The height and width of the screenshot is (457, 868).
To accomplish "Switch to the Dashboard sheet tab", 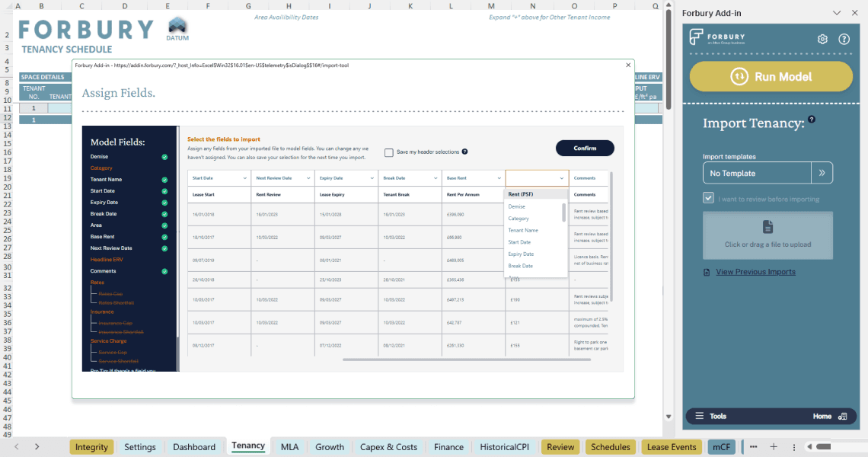I will pyautogui.click(x=194, y=447).
